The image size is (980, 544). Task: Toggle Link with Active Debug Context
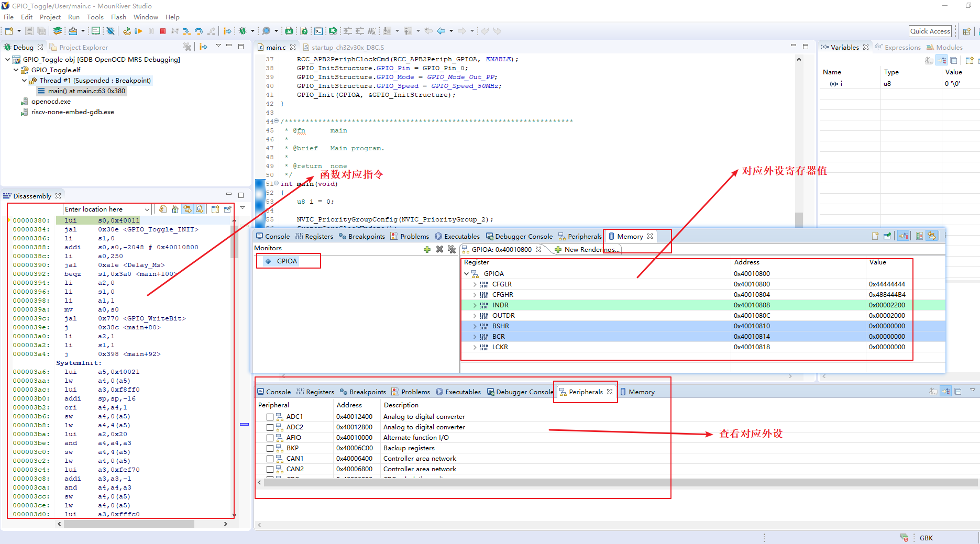187,209
